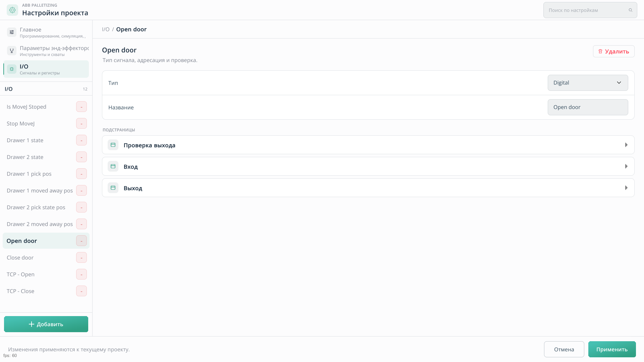Select Drawer 2 moved away pos signal

tap(46, 224)
